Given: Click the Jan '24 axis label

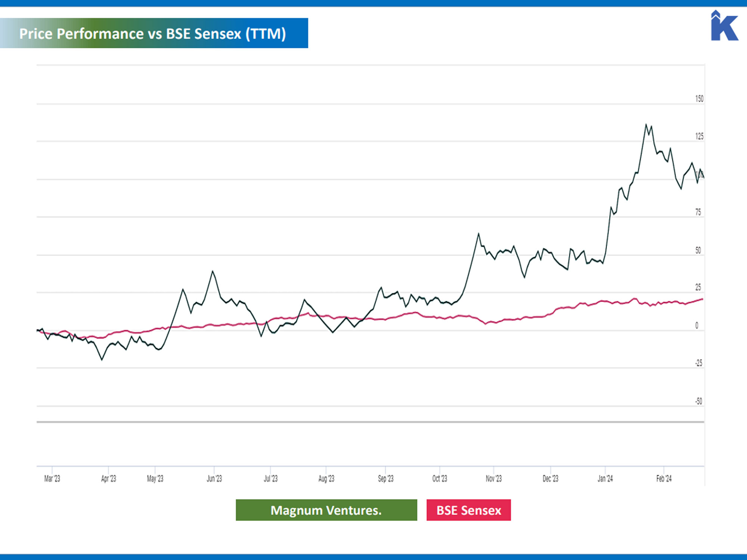Looking at the screenshot, I should click(x=605, y=479).
